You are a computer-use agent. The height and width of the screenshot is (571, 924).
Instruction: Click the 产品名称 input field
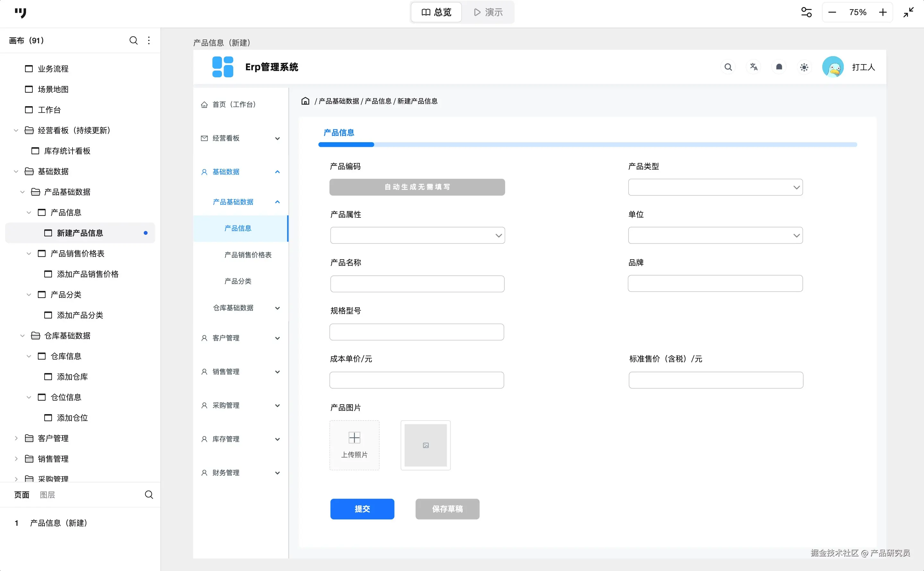tap(417, 284)
